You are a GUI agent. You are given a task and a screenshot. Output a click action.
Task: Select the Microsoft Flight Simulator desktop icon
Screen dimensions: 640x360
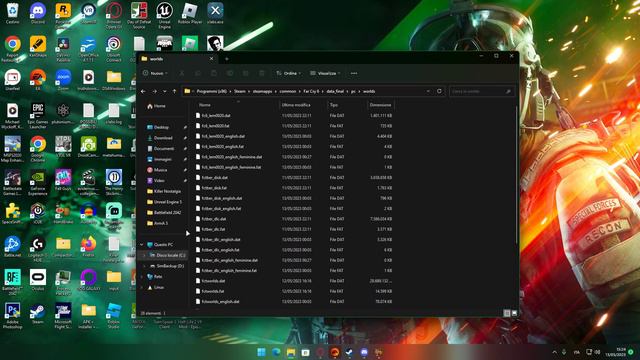(63, 316)
